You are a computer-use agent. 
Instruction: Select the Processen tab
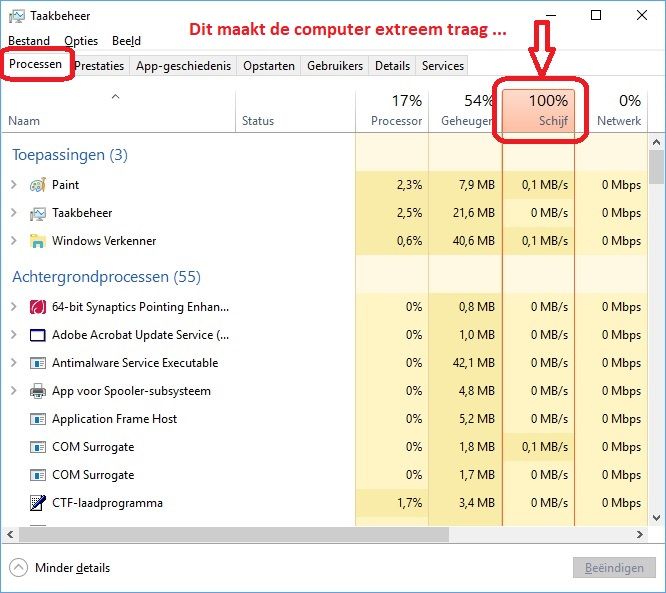(x=36, y=64)
